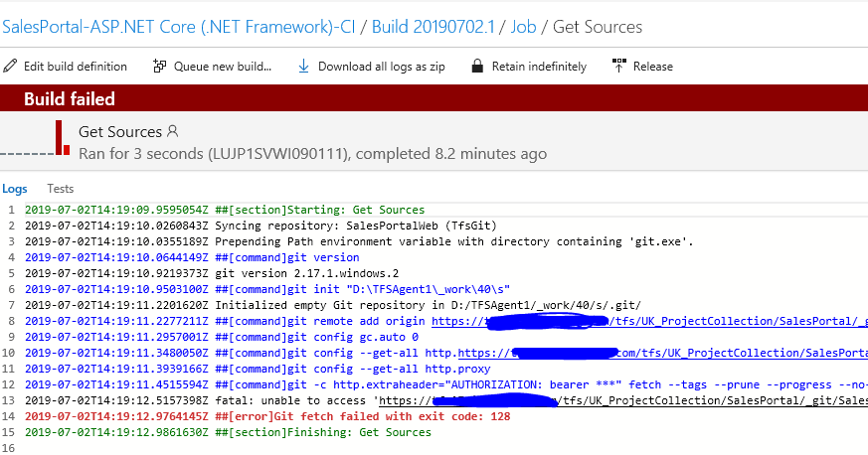Click the Get Sources step title
This screenshot has height=455, width=868.
pyautogui.click(x=120, y=131)
